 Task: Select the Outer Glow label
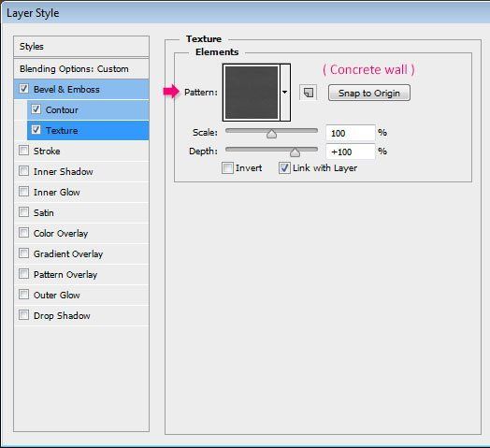tap(56, 296)
